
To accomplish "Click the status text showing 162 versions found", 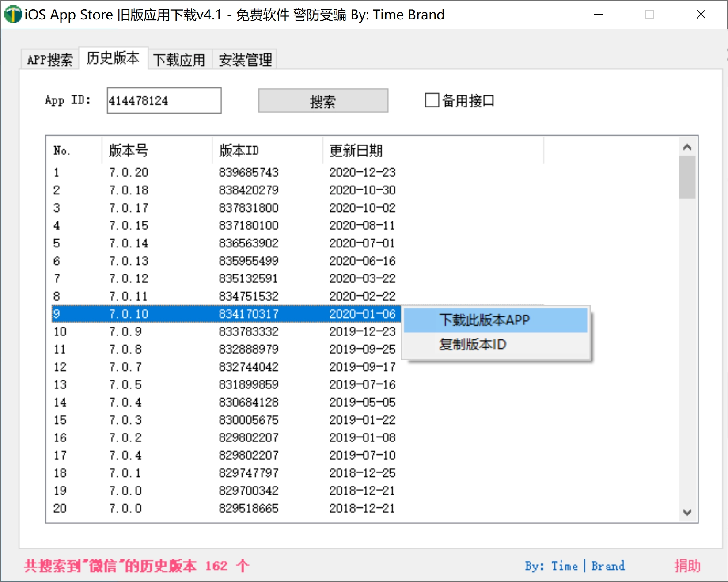I will [137, 566].
